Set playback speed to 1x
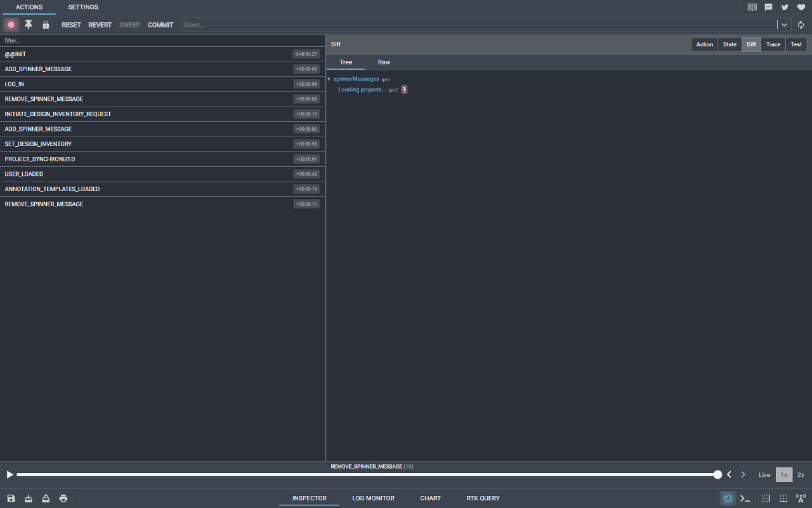 coord(784,475)
